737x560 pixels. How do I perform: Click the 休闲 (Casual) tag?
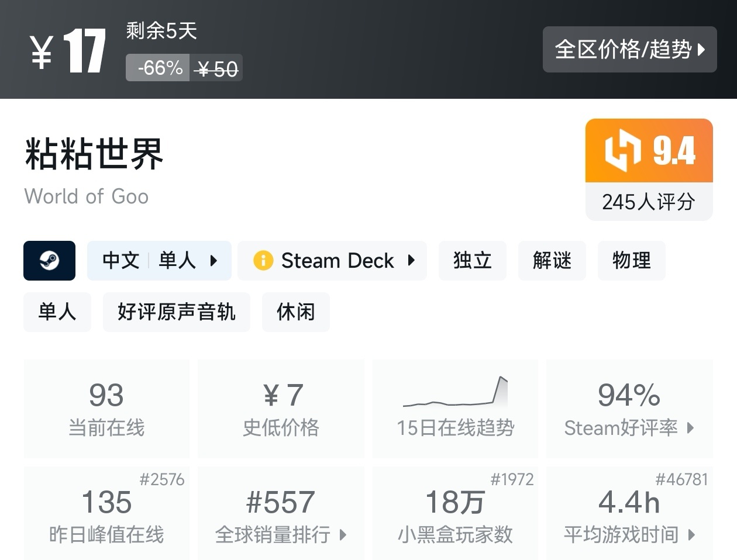click(295, 312)
